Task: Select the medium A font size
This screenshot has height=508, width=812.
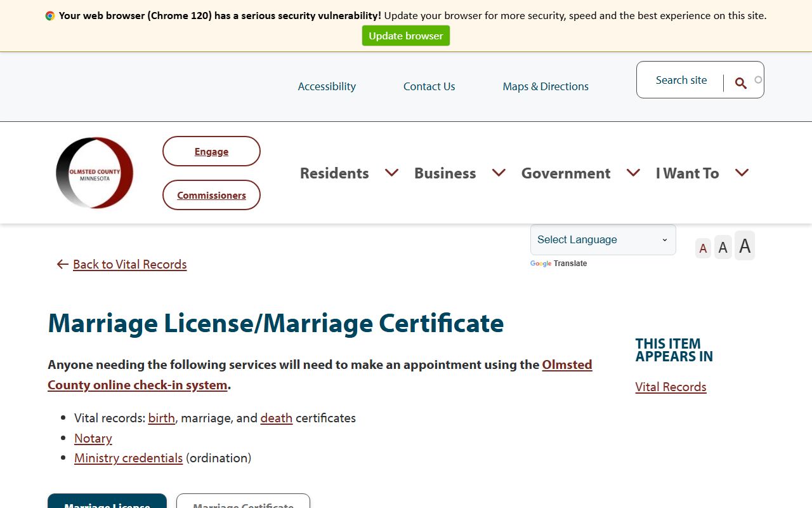Action: tap(723, 247)
